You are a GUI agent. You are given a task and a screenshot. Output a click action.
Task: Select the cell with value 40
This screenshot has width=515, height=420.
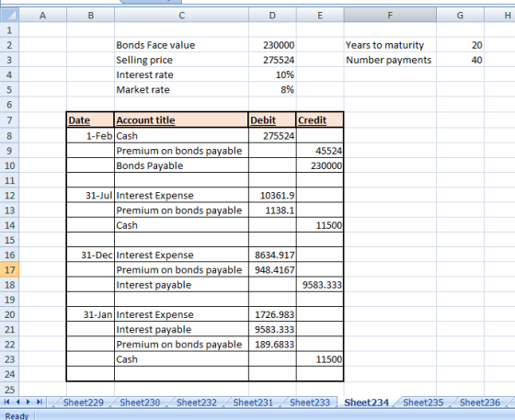pos(460,60)
